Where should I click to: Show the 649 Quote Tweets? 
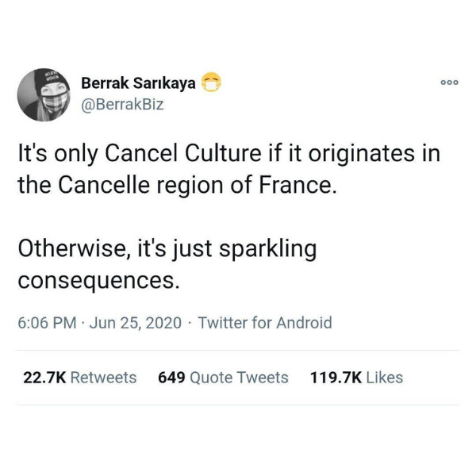click(223, 378)
